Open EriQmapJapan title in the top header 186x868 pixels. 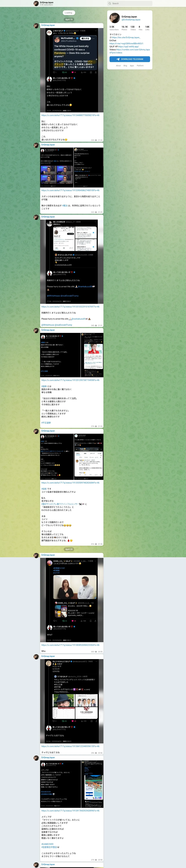coord(47,2)
